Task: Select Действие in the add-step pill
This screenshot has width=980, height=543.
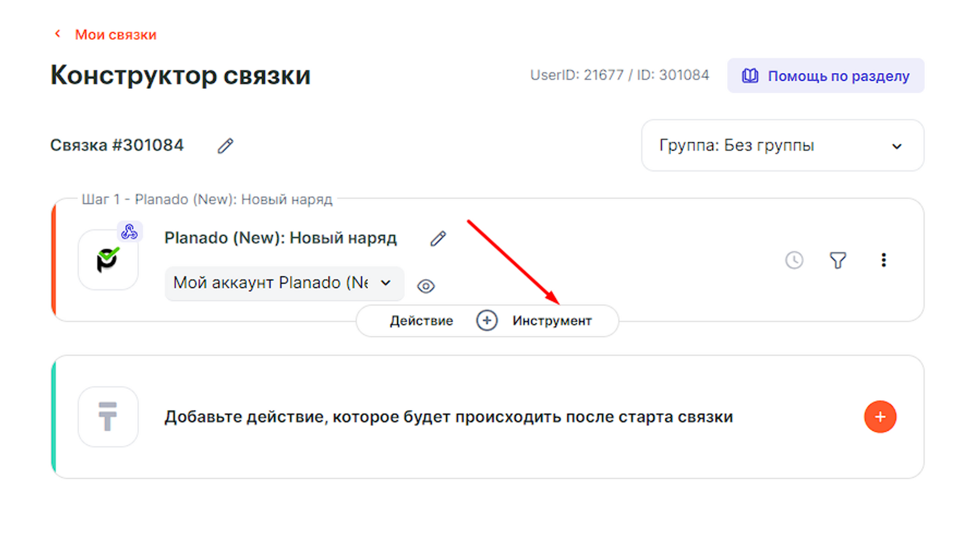Action: (x=421, y=321)
